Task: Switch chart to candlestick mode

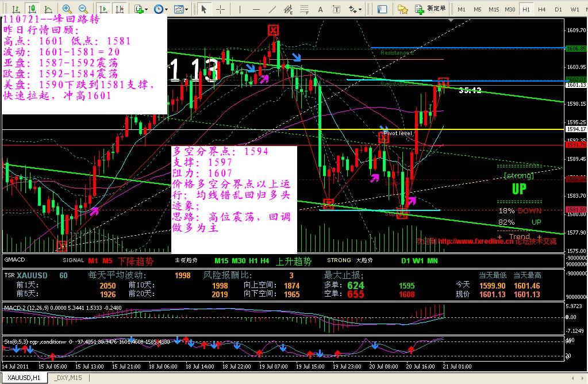Action: point(32,9)
